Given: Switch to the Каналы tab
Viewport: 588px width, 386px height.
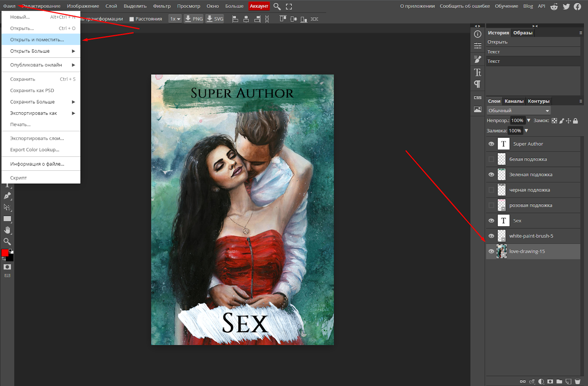Looking at the screenshot, I should pyautogui.click(x=514, y=101).
